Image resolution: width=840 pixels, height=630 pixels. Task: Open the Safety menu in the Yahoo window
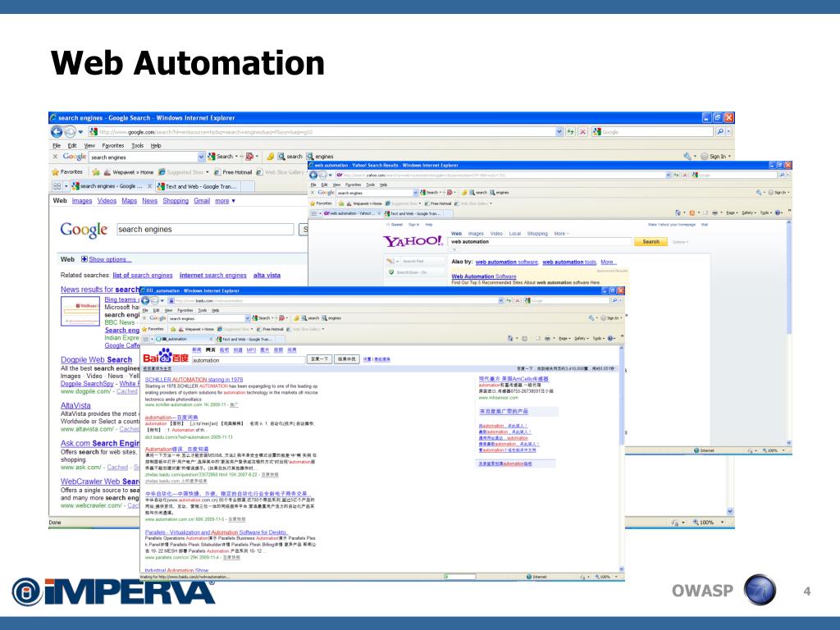(x=748, y=212)
